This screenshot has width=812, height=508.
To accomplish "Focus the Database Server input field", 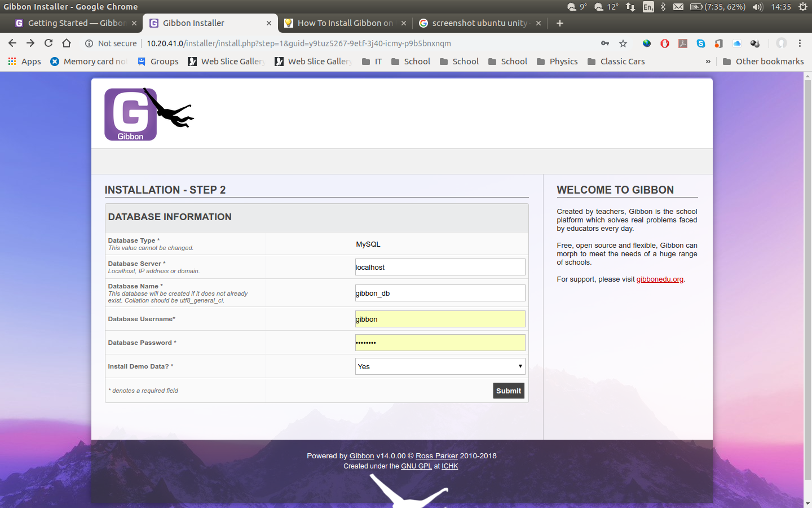I will point(440,267).
